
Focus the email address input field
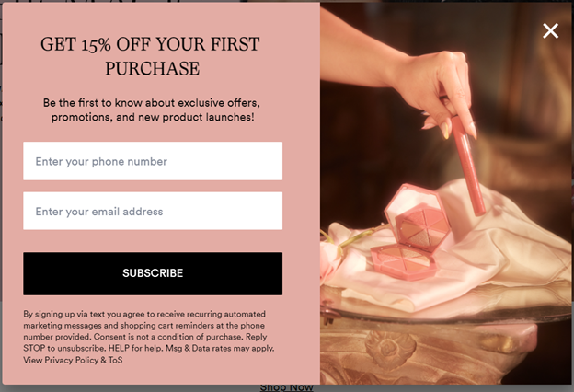pos(153,211)
